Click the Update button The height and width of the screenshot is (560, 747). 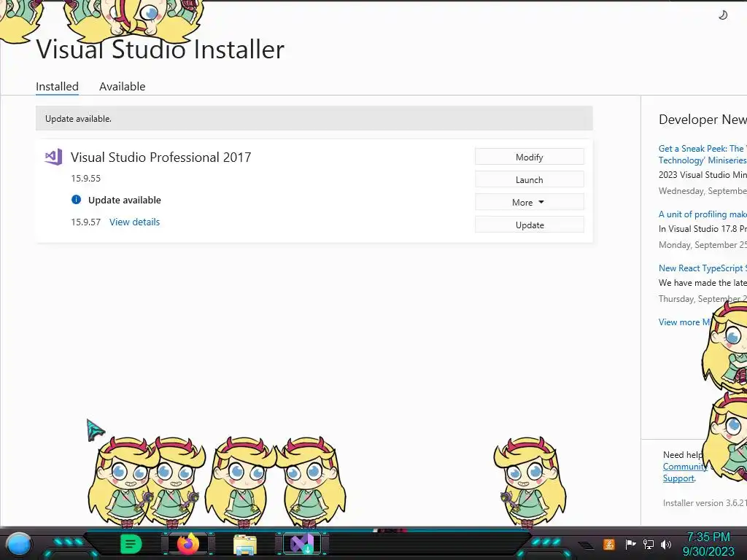tap(530, 225)
